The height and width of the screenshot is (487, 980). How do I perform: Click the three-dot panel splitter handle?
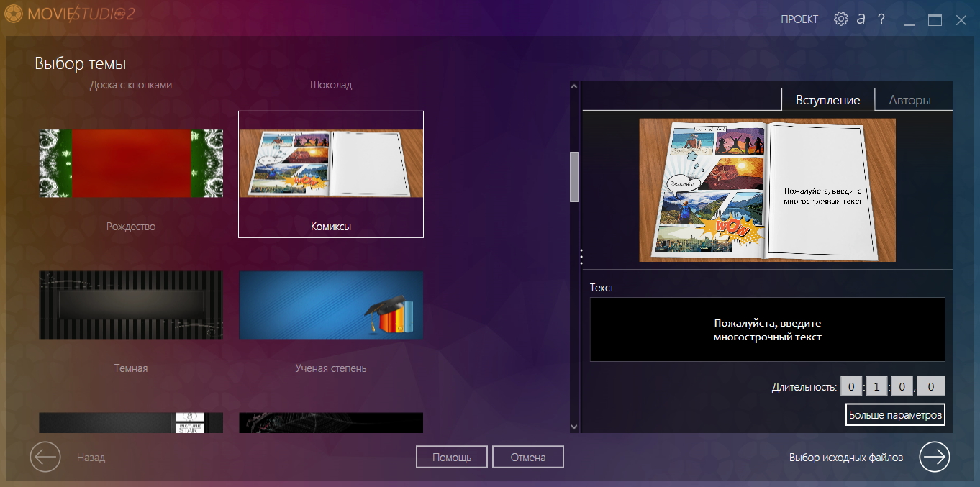[x=581, y=257]
